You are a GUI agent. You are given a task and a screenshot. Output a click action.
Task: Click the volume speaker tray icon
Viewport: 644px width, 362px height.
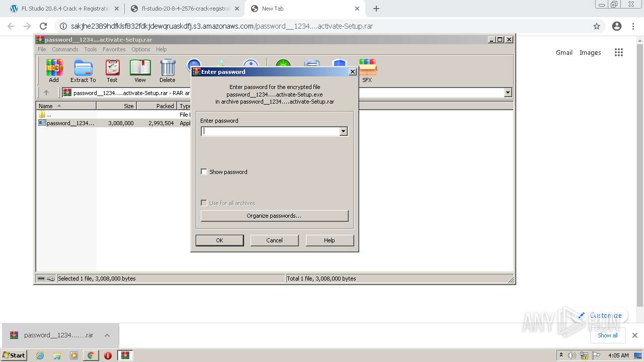point(572,355)
